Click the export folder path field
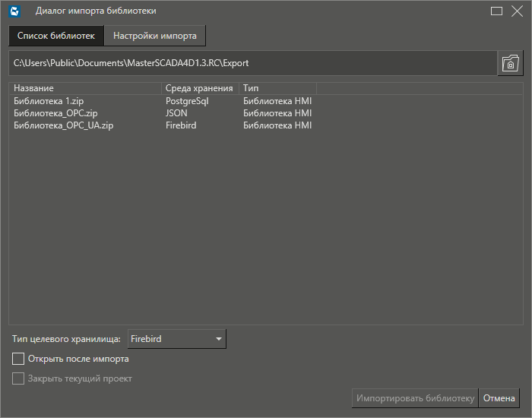 [251, 64]
